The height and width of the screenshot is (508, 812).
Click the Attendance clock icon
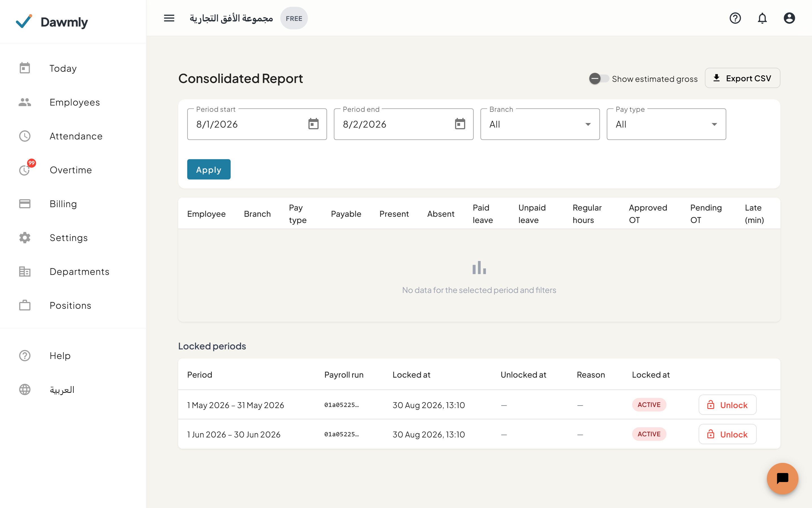(25, 136)
